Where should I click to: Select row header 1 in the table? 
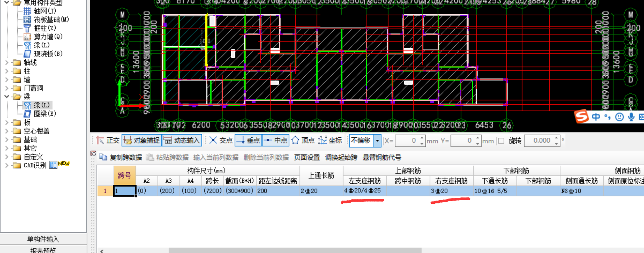[x=105, y=191]
